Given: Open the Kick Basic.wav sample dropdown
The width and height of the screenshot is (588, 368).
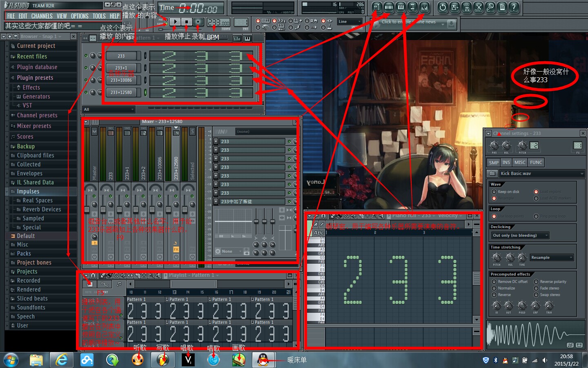Looking at the screenshot, I should tap(542, 173).
